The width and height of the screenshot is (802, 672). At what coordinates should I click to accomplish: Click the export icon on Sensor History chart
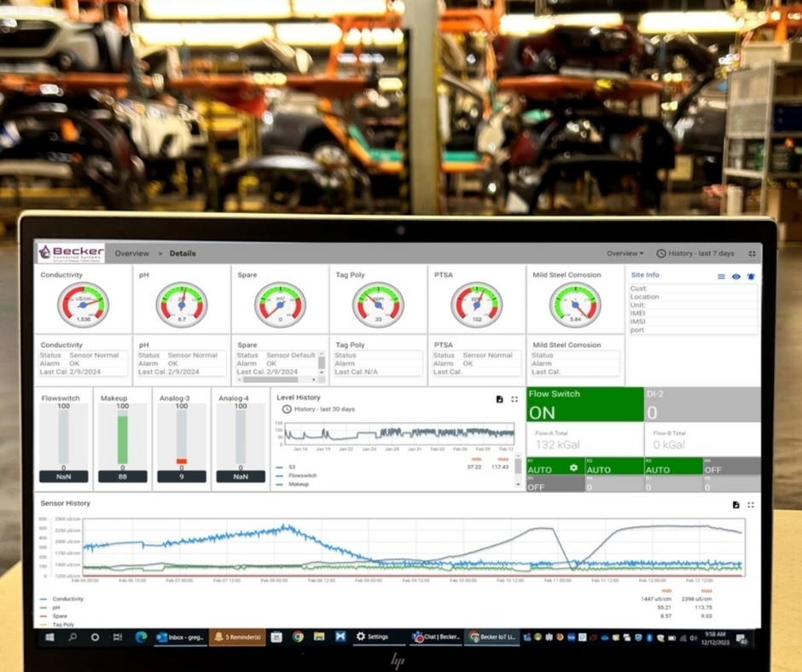pos(735,505)
